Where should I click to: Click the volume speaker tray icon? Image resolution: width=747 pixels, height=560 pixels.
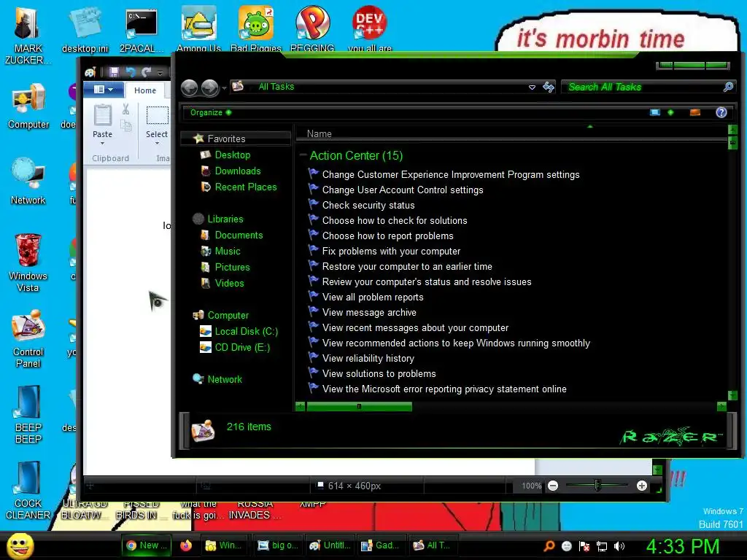pyautogui.click(x=619, y=546)
